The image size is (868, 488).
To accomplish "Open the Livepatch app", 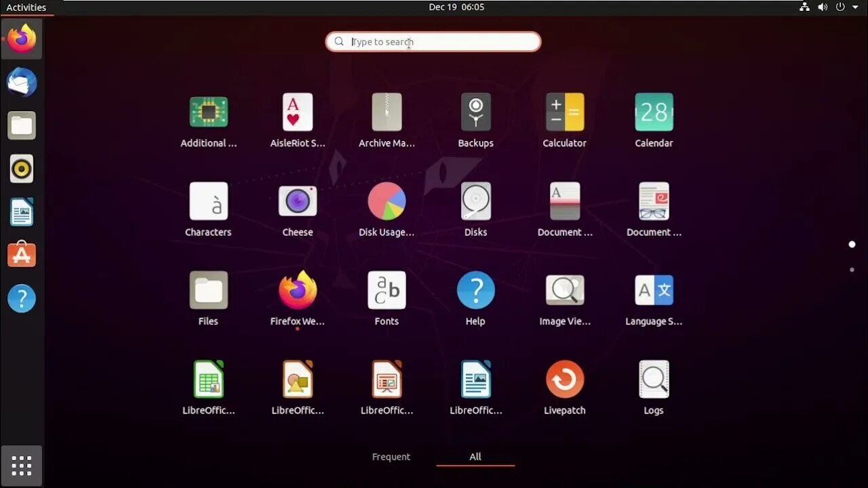I will point(565,379).
